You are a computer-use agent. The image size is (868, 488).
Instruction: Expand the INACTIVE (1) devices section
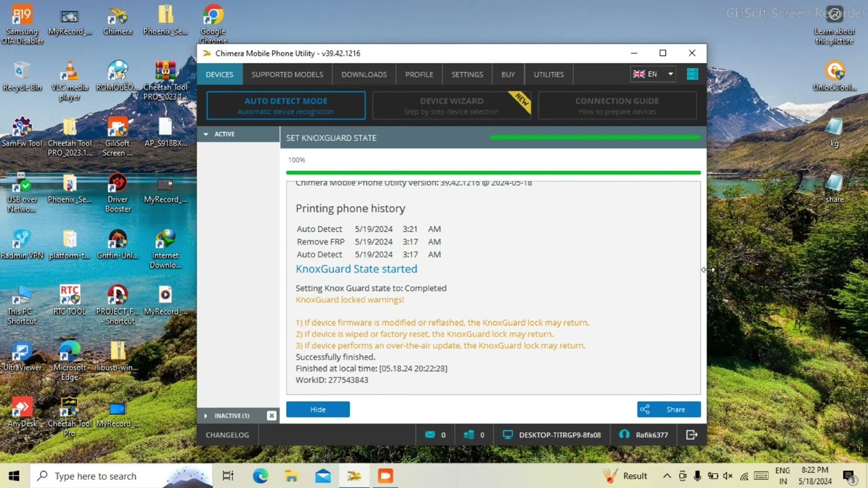click(x=205, y=415)
